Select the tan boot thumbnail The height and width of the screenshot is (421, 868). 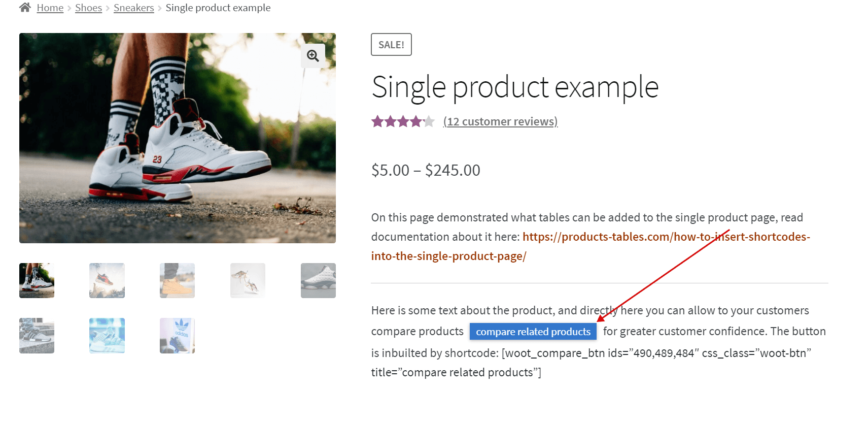(x=177, y=280)
